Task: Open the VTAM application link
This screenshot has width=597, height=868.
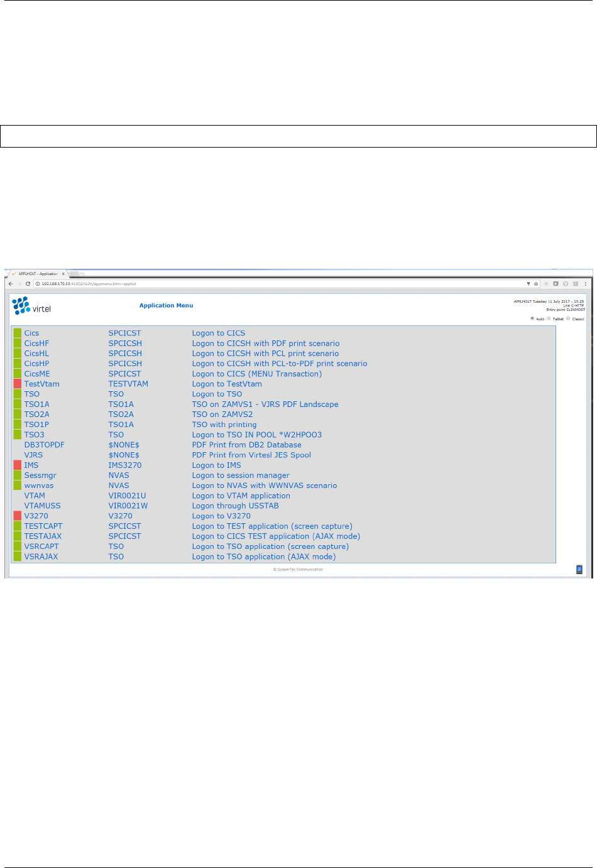Action: pos(35,496)
